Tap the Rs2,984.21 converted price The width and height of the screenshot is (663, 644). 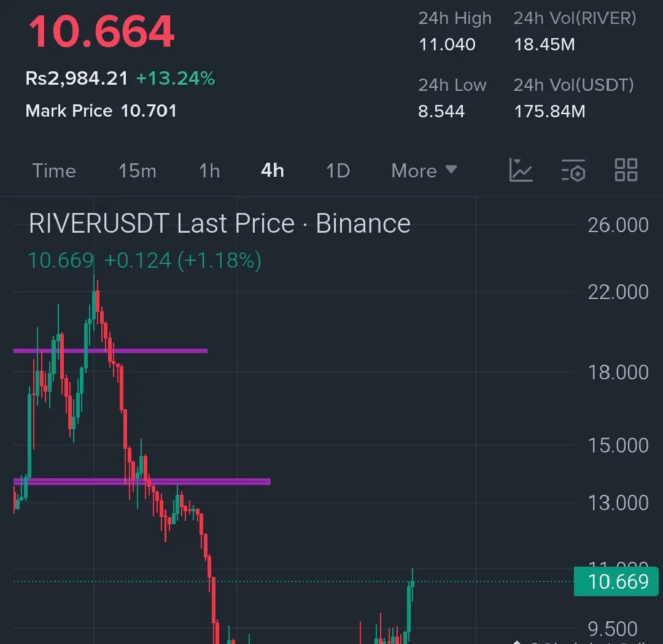point(77,78)
